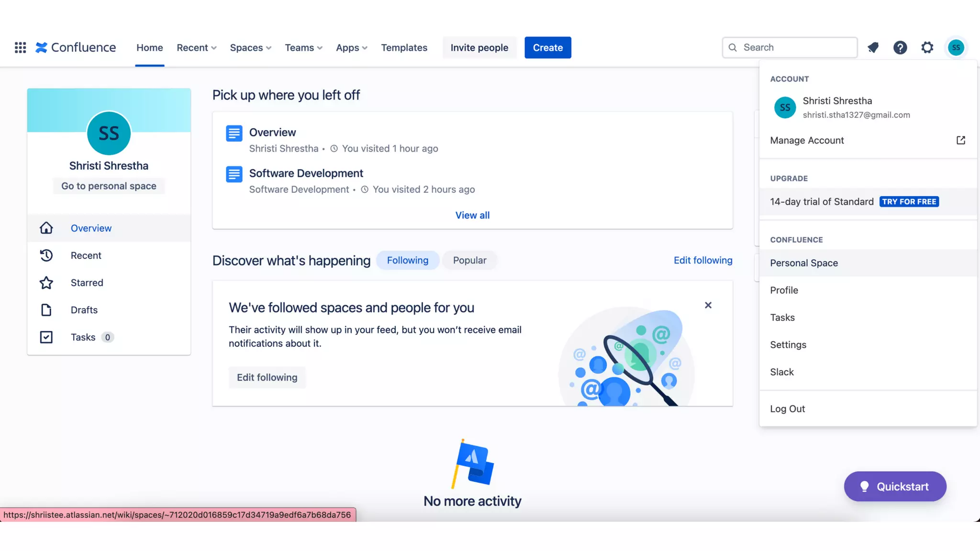Expand the Teams dropdown menu
The height and width of the screenshot is (551, 980).
303,47
